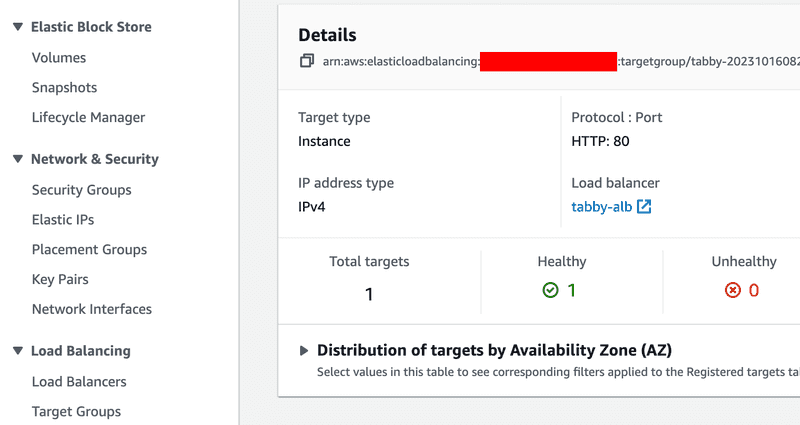This screenshot has width=800, height=425.
Task: Click the Total targets value 1
Action: 369,294
